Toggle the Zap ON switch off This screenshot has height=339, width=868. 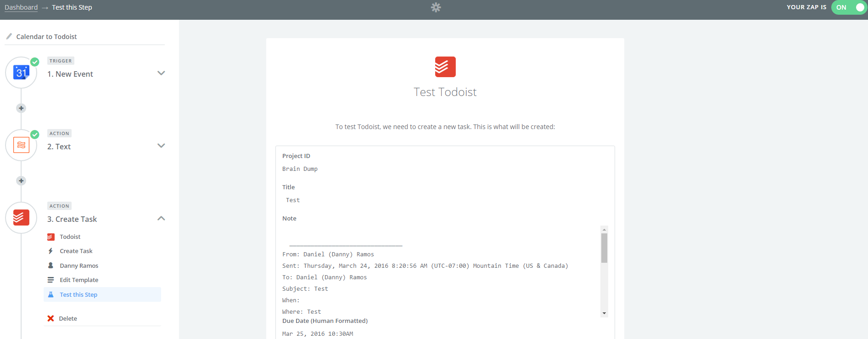click(849, 7)
